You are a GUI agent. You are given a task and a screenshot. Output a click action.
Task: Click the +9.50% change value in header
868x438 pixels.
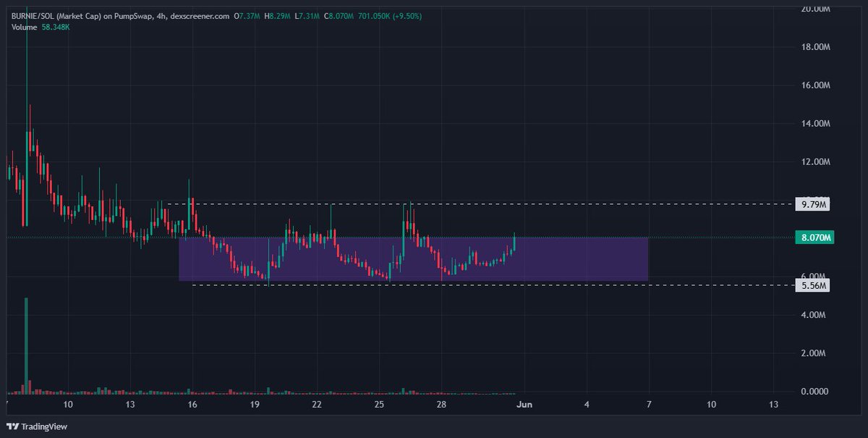pos(407,16)
